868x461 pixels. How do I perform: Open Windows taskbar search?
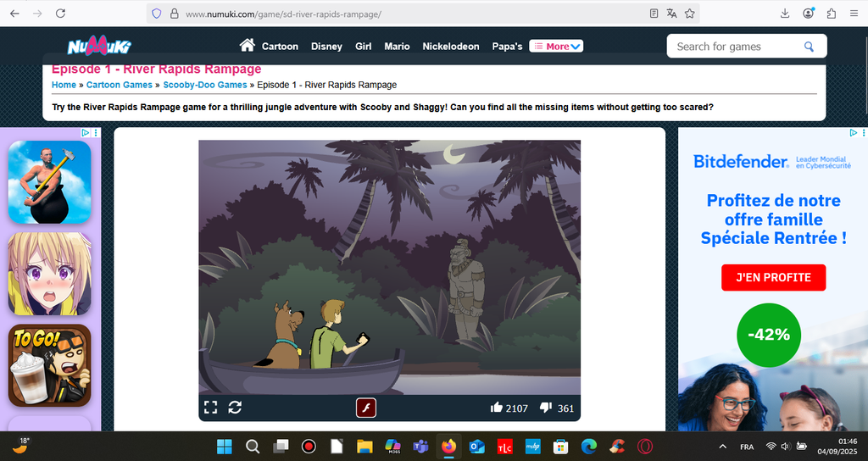pos(253,447)
